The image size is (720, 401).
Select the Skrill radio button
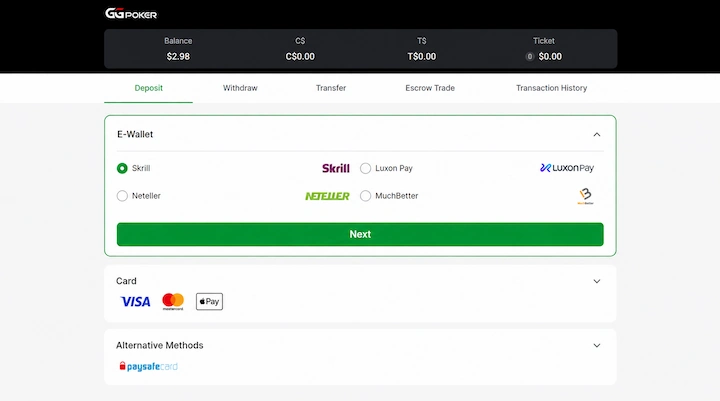pyautogui.click(x=122, y=169)
